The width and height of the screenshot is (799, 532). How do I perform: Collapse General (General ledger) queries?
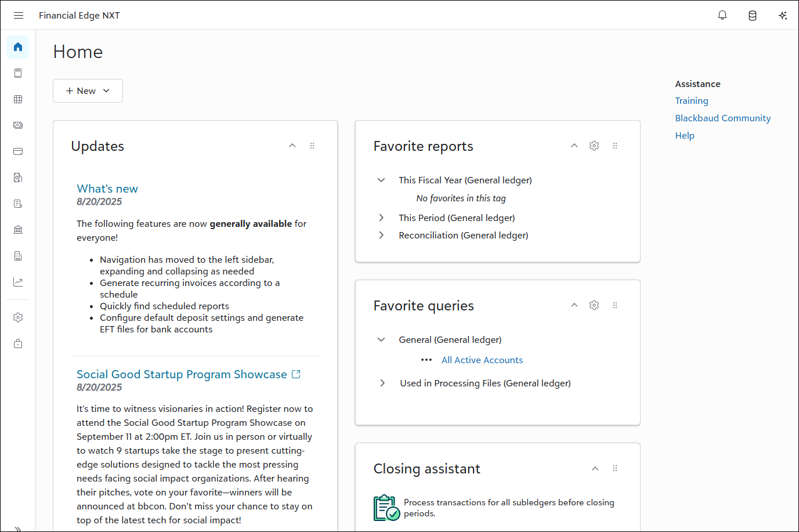click(x=381, y=339)
